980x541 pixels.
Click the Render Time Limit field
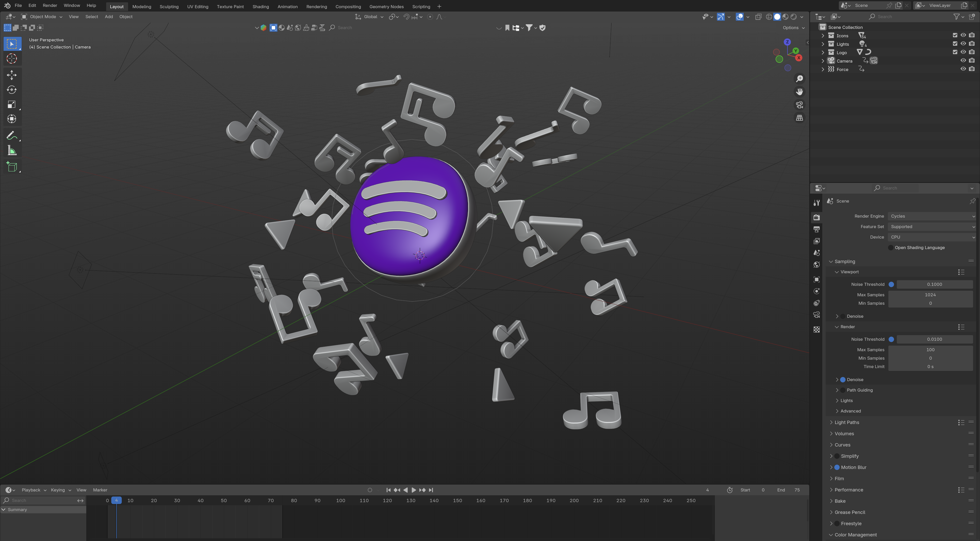tap(930, 367)
